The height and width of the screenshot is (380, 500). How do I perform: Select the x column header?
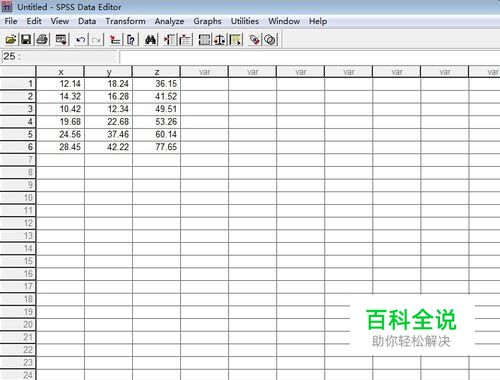point(61,72)
